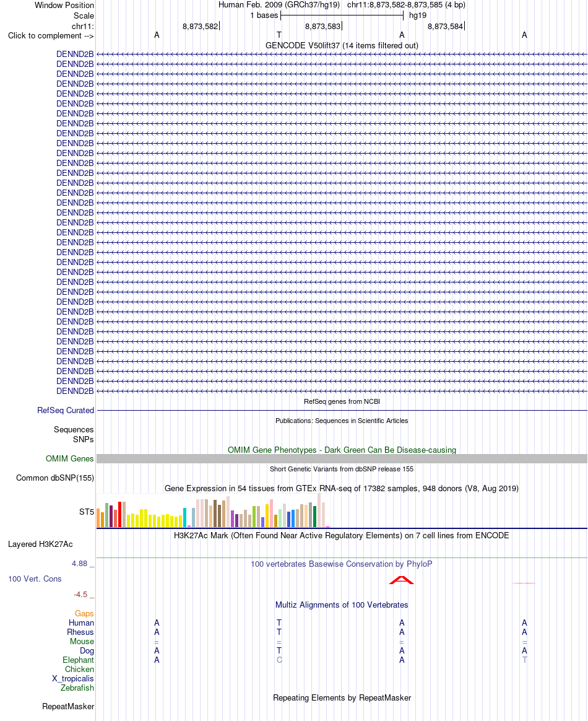588x721 pixels.
Task: Open 'Repeating Elements by RepeatMasker' title
Action: [342, 697]
